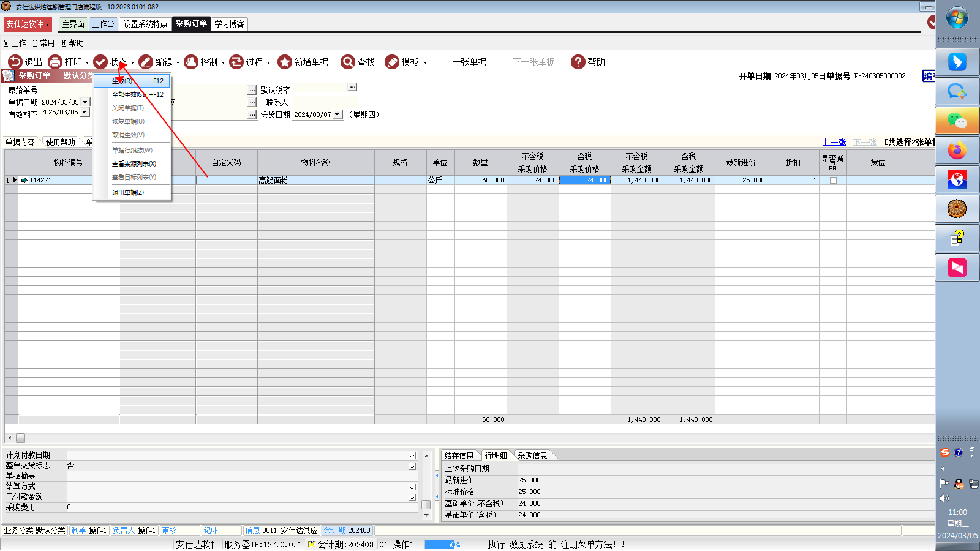The height and width of the screenshot is (551, 980).
Task: Click the vertical scrollbar thumb in the bottom-left panel
Action: [426, 505]
